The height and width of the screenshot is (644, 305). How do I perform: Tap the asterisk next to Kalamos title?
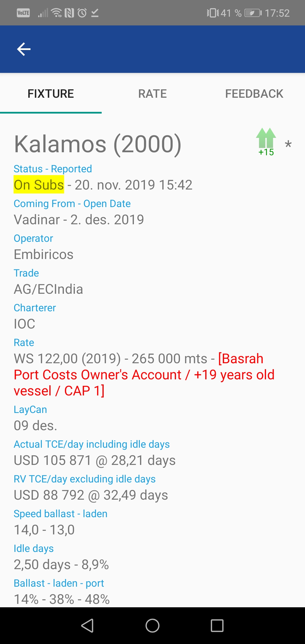click(288, 145)
